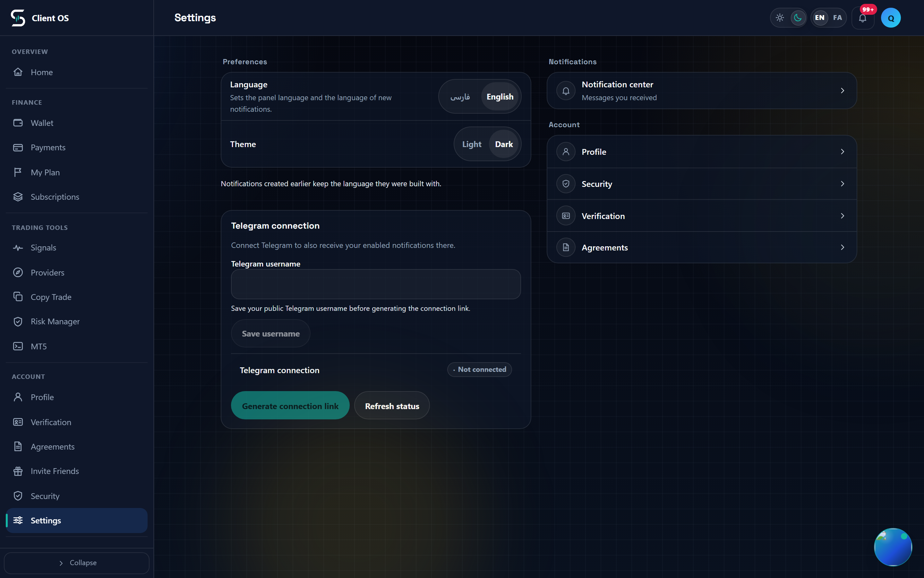
Task: Open the user avatar Q menu
Action: coord(891,18)
